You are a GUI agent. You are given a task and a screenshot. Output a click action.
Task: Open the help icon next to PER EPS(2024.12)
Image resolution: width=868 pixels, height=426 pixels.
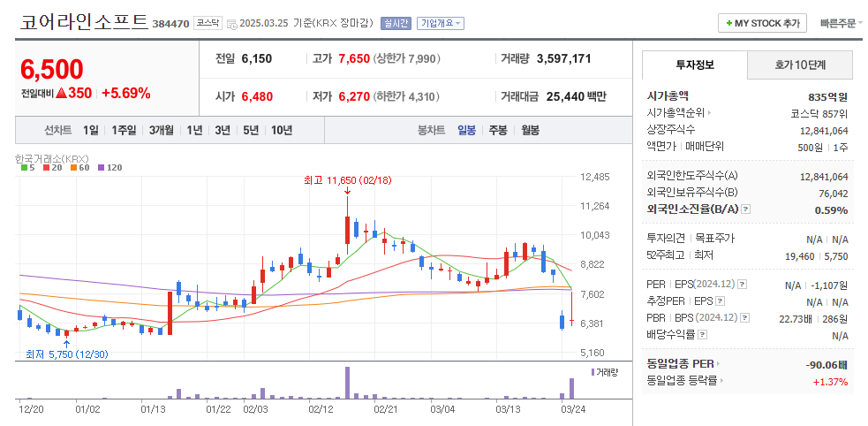(743, 285)
